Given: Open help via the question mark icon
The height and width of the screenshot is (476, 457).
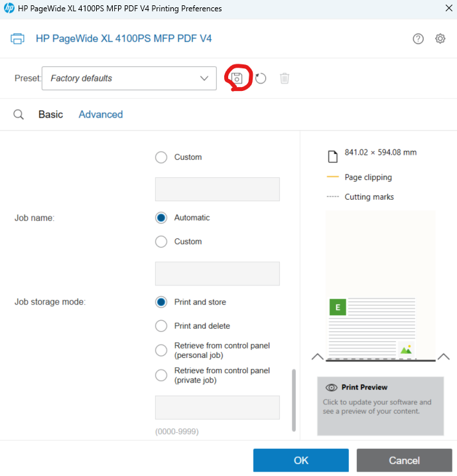Looking at the screenshot, I should pos(418,39).
